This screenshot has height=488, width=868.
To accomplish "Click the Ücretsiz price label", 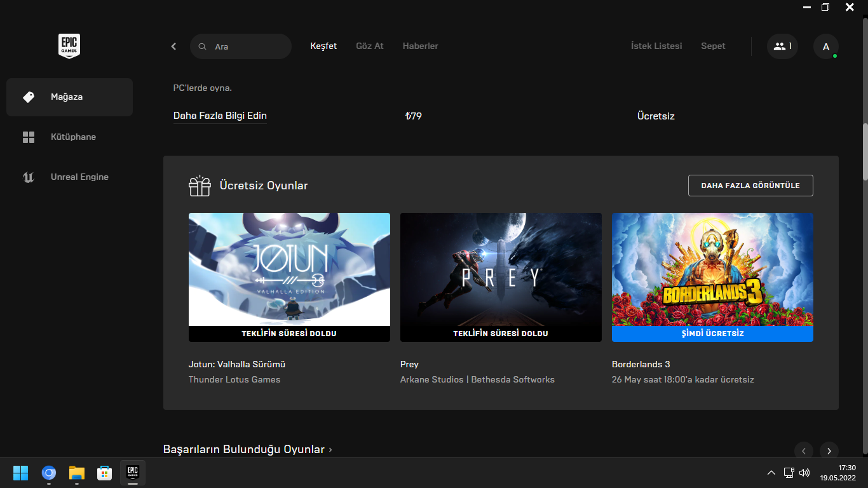I will tap(656, 116).
